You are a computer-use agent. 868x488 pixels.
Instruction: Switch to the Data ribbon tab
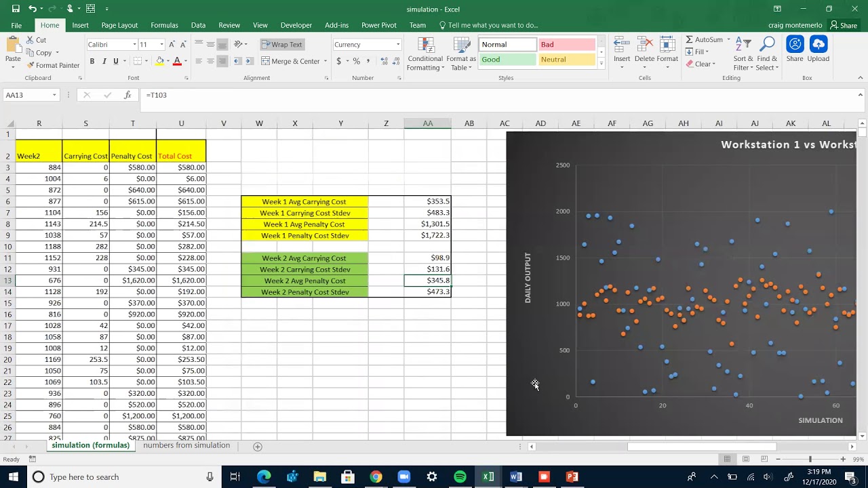pyautogui.click(x=198, y=25)
